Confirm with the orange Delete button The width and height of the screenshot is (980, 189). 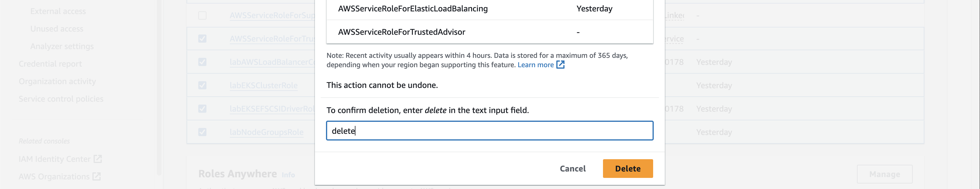[628, 169]
